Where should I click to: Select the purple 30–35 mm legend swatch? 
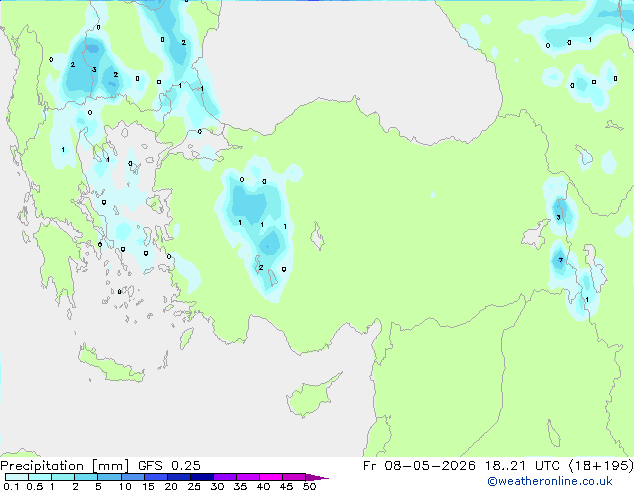click(x=225, y=477)
